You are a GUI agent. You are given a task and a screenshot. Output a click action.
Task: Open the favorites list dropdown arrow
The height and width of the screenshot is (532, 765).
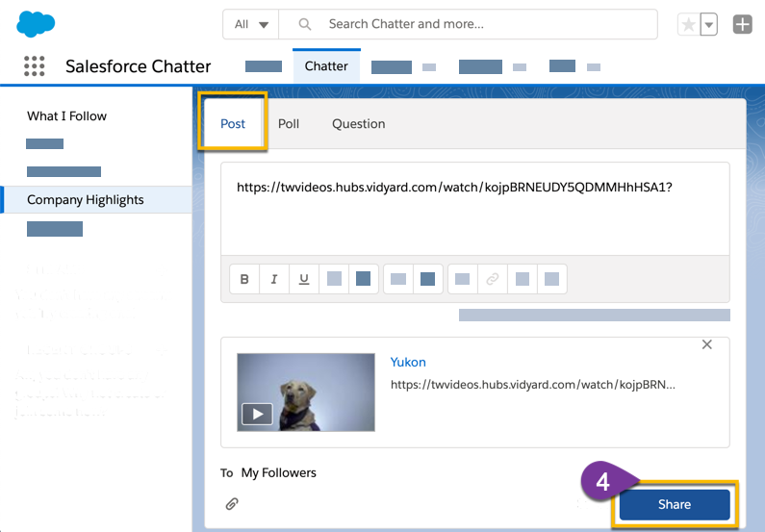click(x=709, y=24)
